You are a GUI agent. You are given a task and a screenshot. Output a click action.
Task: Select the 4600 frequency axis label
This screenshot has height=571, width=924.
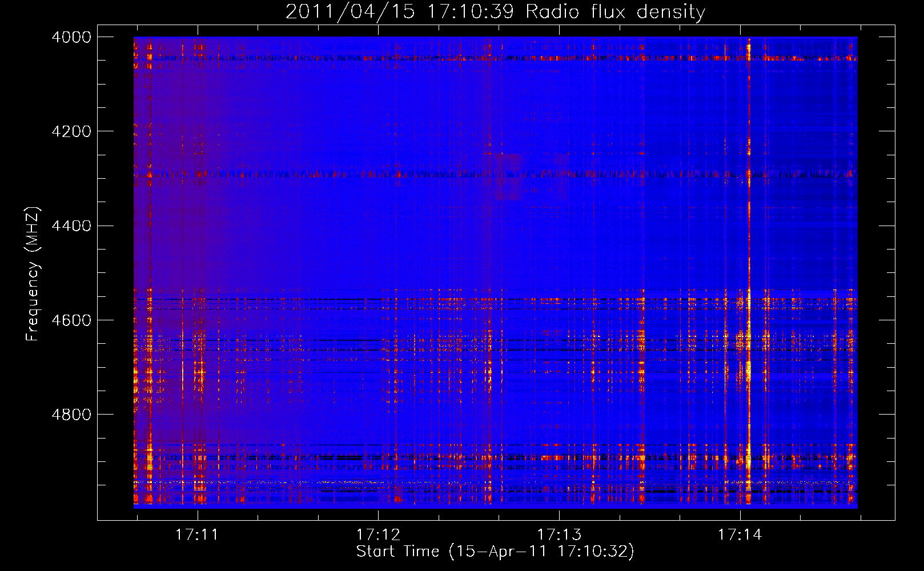[71, 320]
